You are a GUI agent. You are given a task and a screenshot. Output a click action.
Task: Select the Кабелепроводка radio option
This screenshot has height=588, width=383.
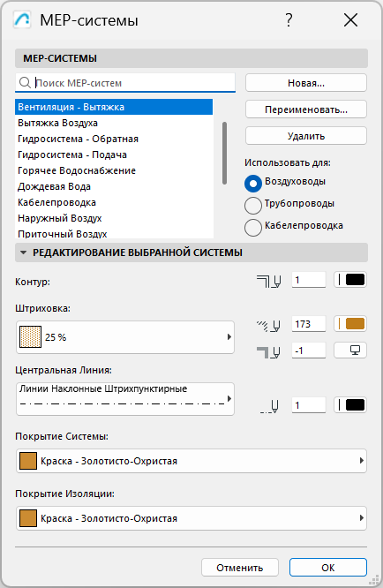pos(253,227)
